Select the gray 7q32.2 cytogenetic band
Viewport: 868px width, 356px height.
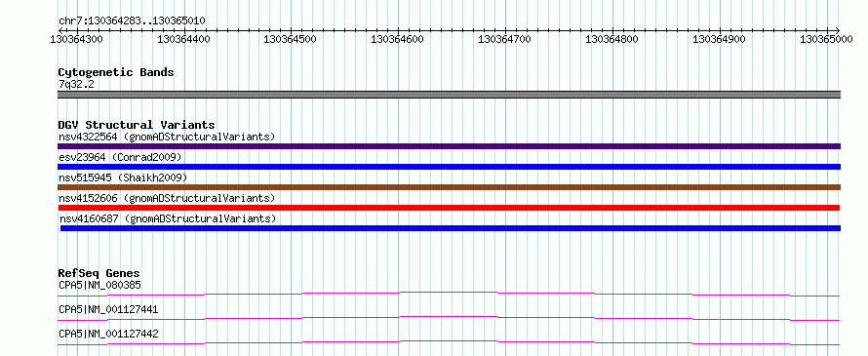tap(449, 95)
